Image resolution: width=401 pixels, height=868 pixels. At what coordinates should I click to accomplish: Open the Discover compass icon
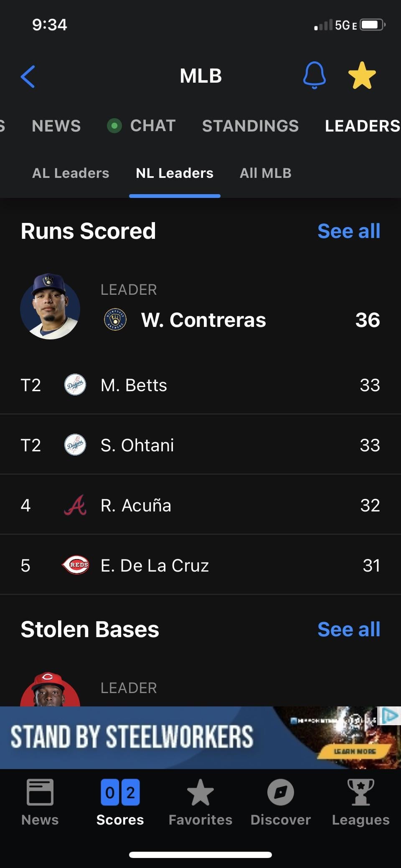coord(281,792)
